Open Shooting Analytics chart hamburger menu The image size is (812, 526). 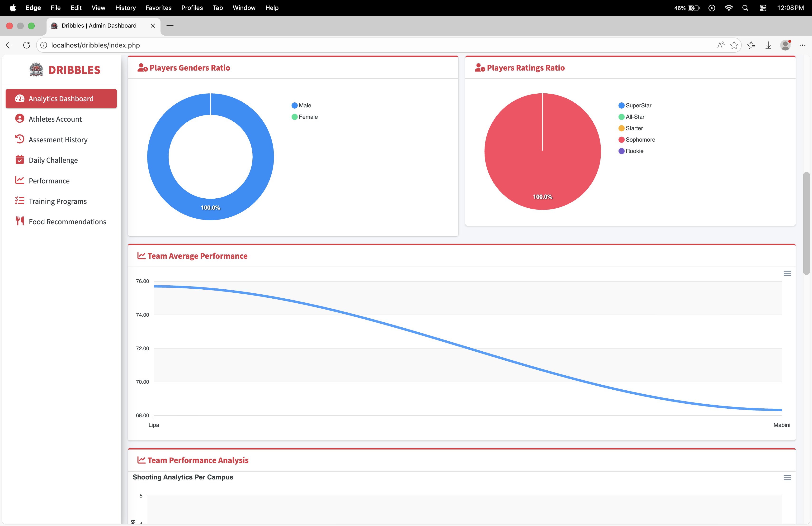click(787, 478)
